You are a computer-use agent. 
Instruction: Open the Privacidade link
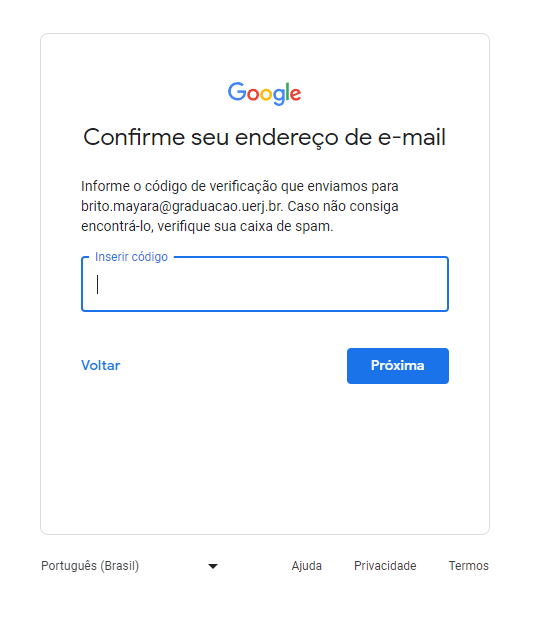[385, 566]
